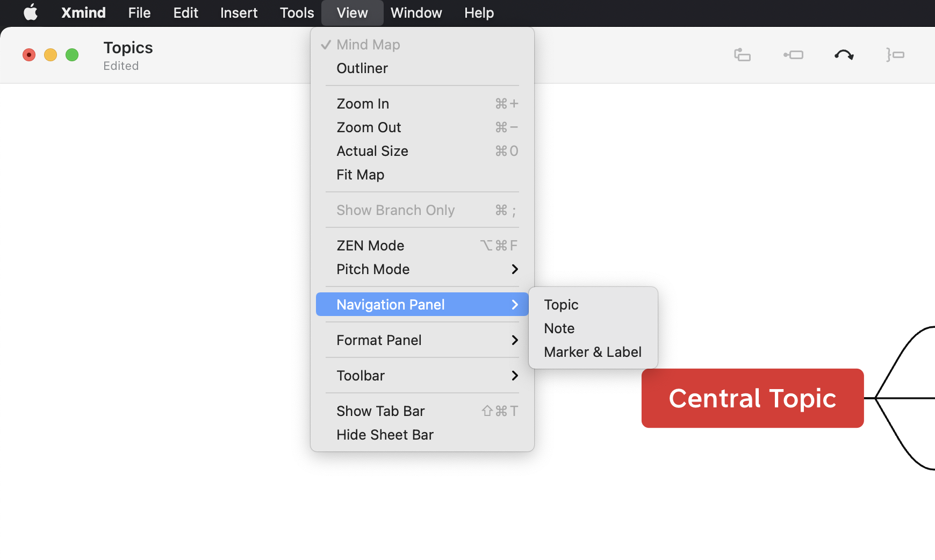Click the Topics document title
The image size is (935, 560).
[128, 48]
